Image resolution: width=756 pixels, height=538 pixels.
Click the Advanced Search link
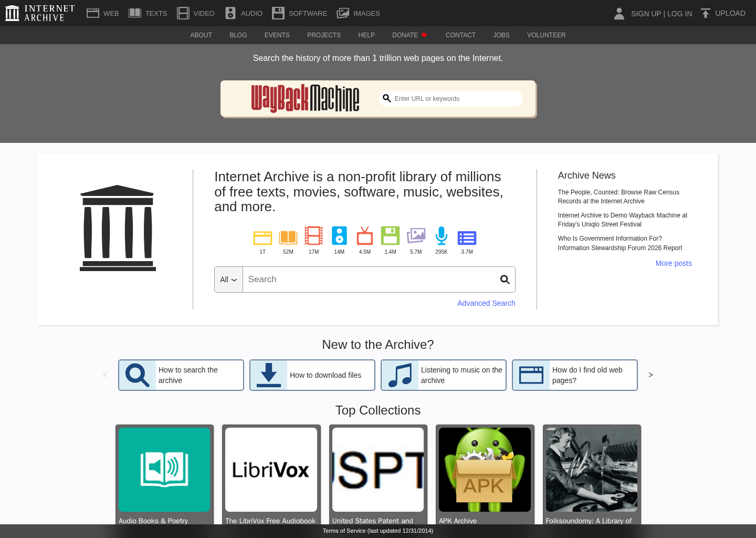pyautogui.click(x=486, y=303)
